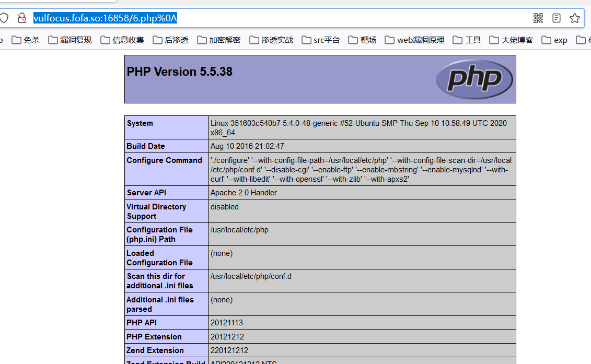Open the 后渗透 bookmark folder
Screen dimensions: 591x364
point(171,40)
